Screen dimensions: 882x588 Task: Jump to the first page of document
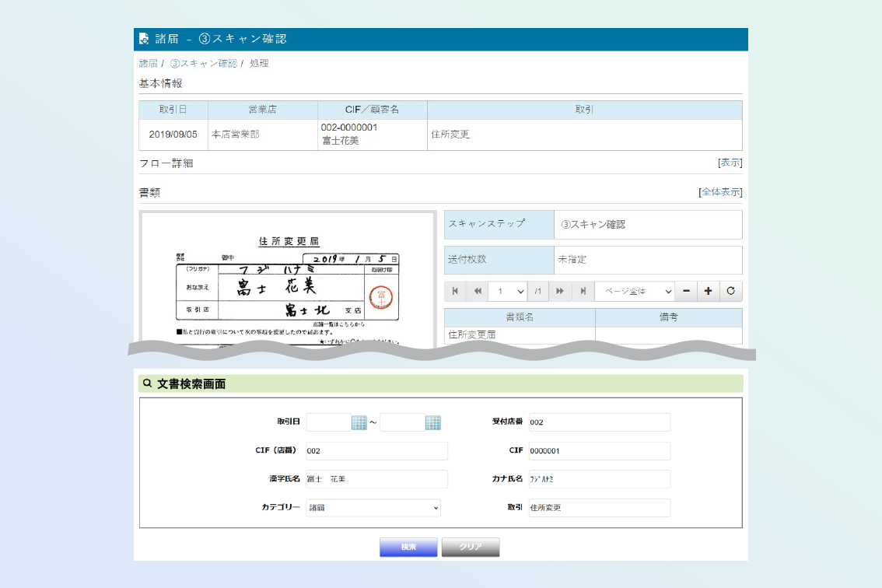point(455,292)
